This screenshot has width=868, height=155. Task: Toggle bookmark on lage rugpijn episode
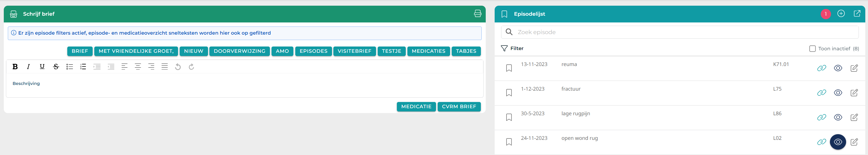509,117
